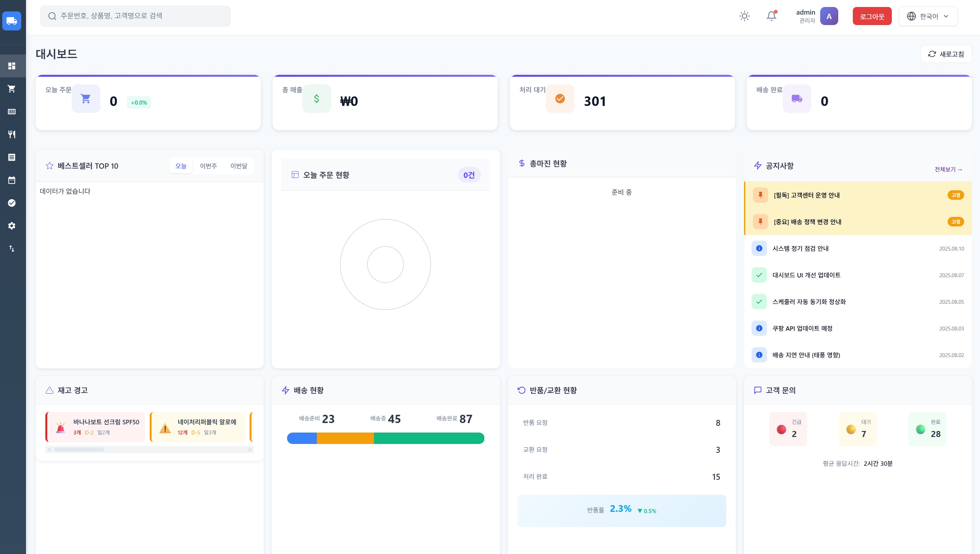Viewport: 980px width, 554px height.
Task: Click the dashboard grid icon in sidebar
Action: click(12, 66)
